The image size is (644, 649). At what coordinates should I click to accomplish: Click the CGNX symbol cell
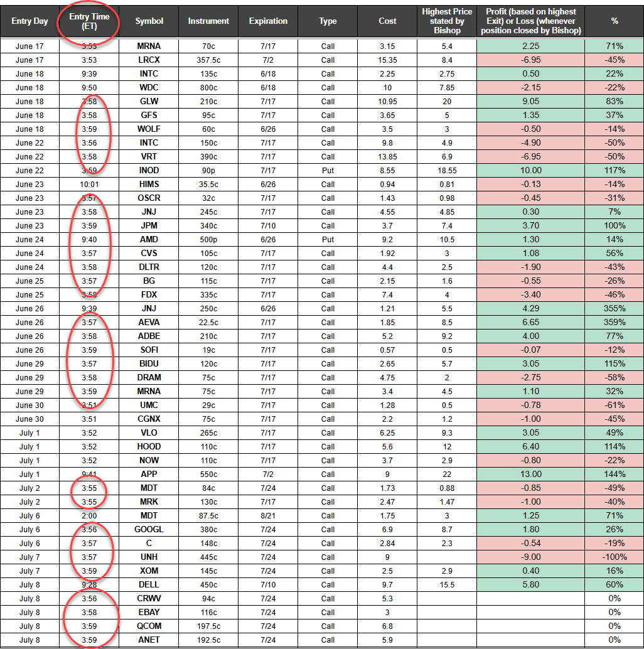(149, 419)
